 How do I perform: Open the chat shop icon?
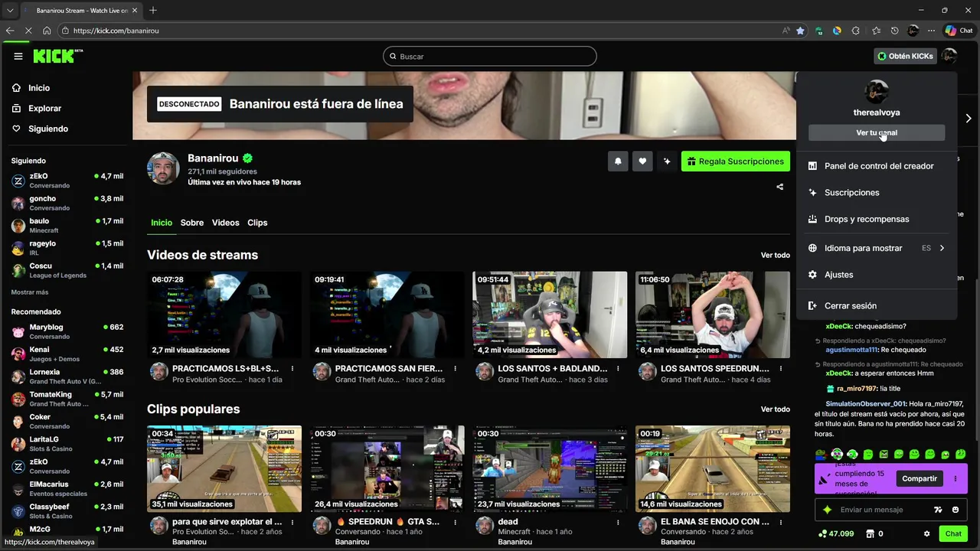(x=870, y=534)
